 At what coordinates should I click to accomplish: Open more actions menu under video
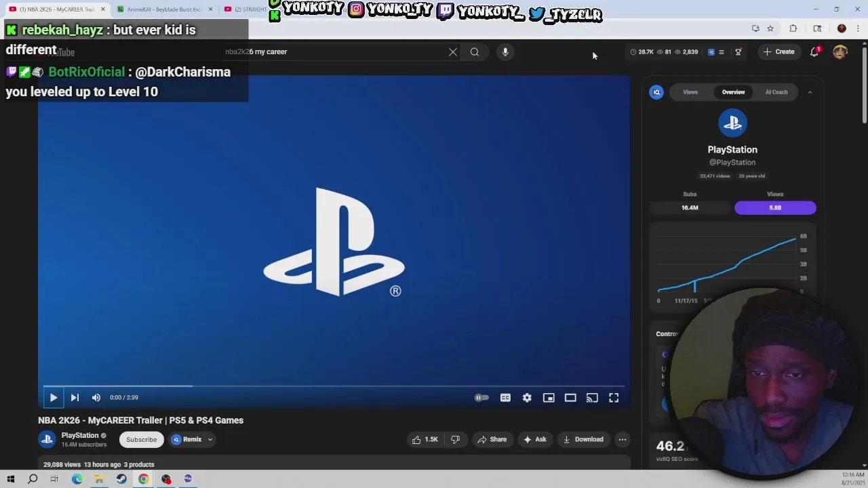(x=623, y=439)
